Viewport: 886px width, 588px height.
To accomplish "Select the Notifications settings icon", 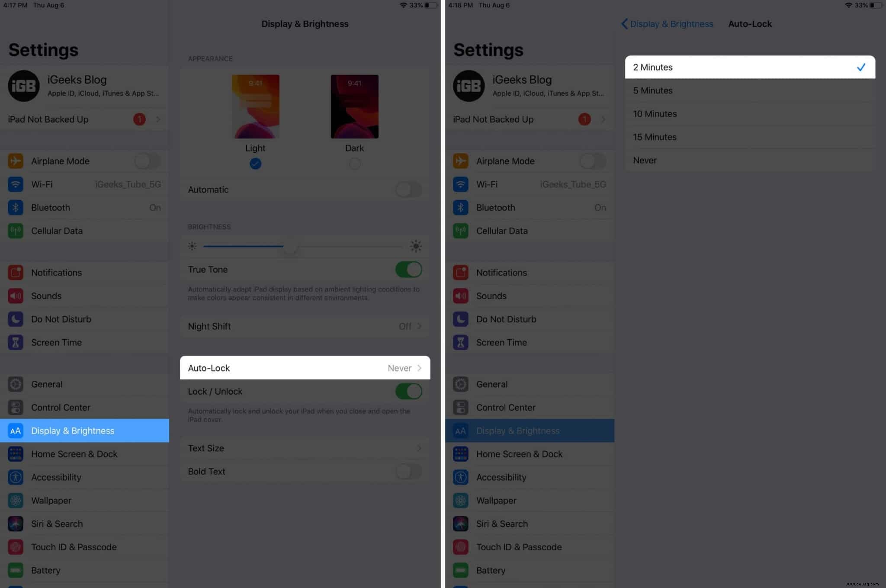I will (x=16, y=272).
